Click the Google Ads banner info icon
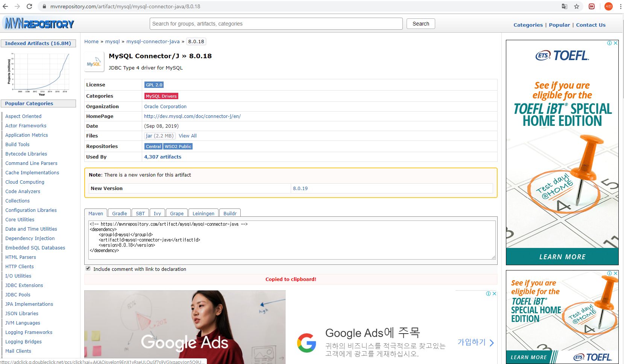The image size is (624, 364). [x=488, y=294]
